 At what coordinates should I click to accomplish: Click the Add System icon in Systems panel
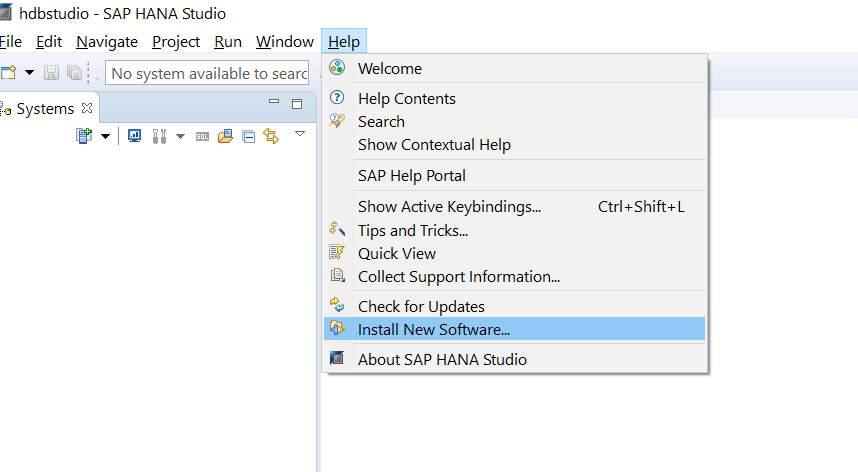[x=84, y=136]
